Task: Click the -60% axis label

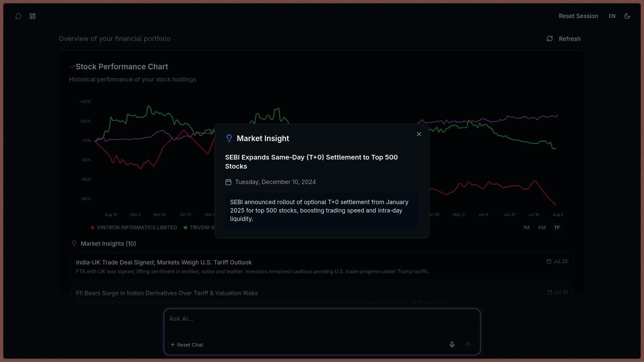Action: point(86,199)
